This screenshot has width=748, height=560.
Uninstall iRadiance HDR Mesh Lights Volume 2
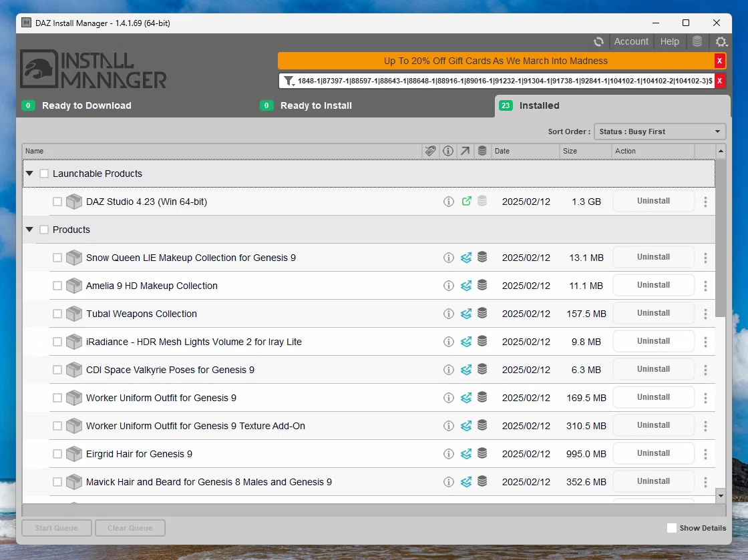pyautogui.click(x=653, y=341)
